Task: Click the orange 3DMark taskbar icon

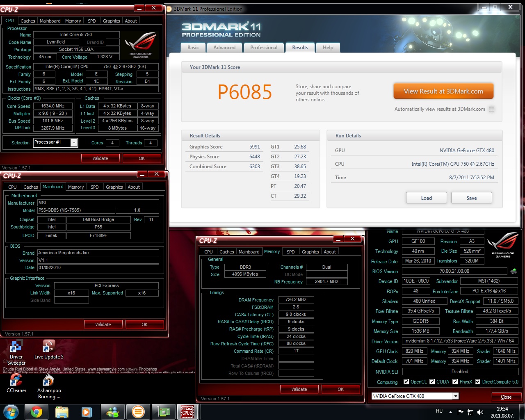Action: tap(138, 412)
